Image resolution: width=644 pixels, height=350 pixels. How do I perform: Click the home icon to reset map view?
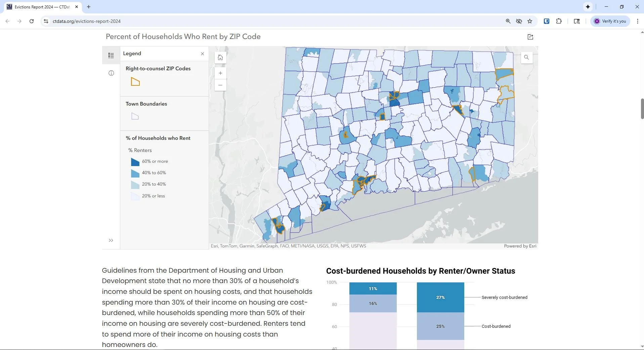[x=220, y=57]
